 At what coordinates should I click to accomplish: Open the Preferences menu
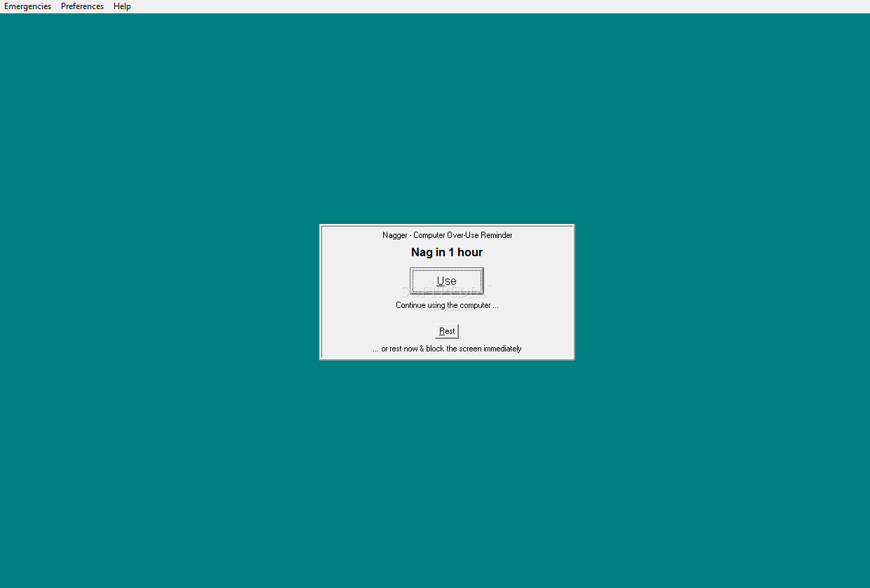(82, 6)
